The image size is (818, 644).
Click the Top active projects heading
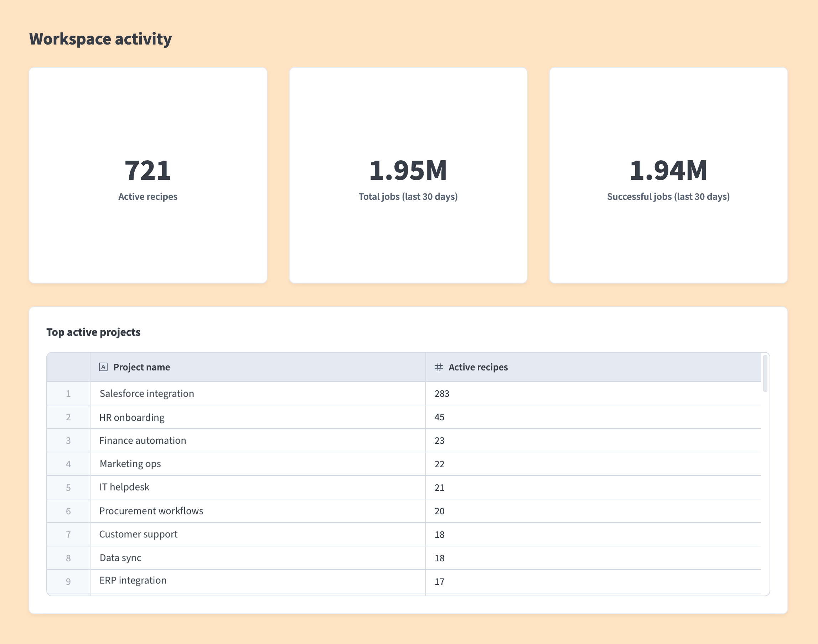(x=94, y=332)
